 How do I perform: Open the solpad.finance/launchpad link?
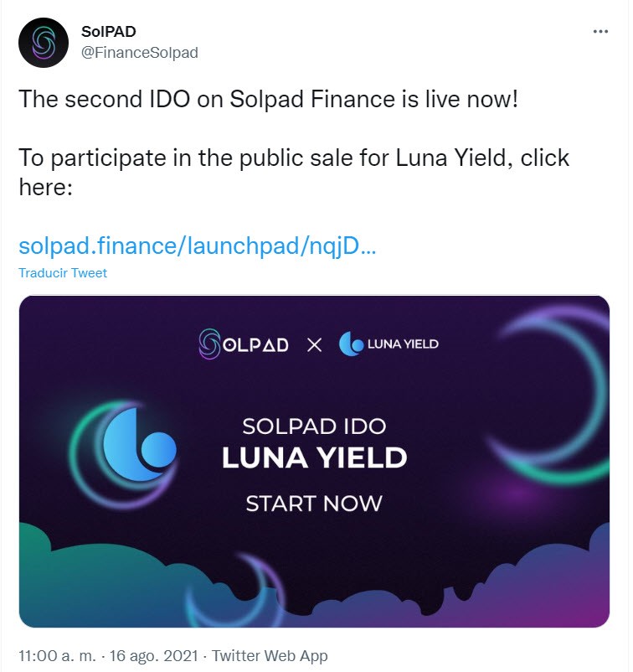pyautogui.click(x=198, y=246)
